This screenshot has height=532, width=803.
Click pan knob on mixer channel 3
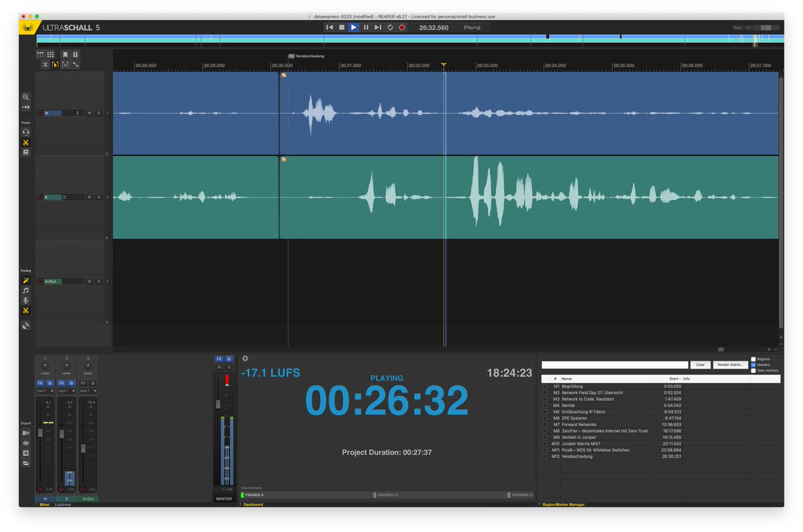coord(88,366)
